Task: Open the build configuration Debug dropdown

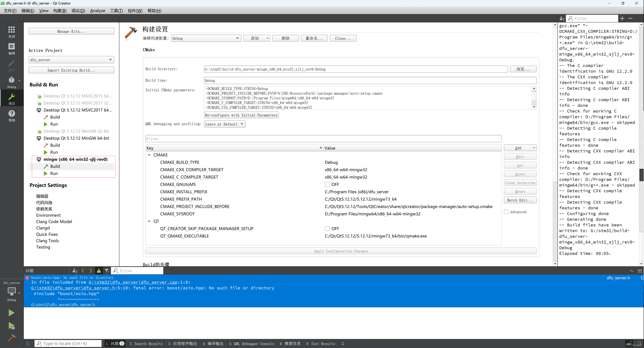Action: (206, 38)
